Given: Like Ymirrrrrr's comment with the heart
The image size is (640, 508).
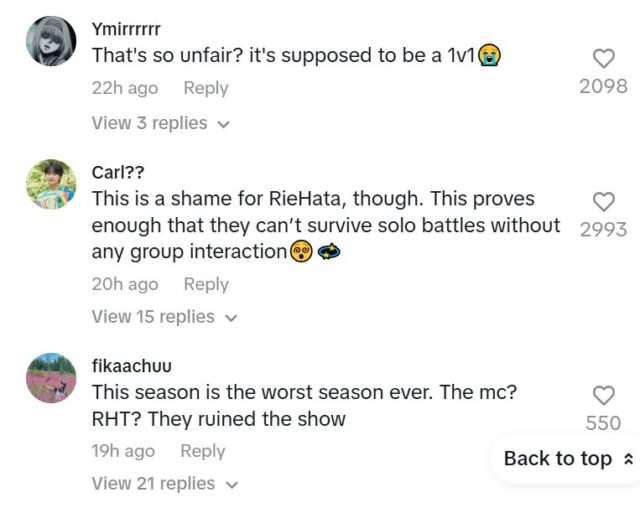Looking at the screenshot, I should pos(603,58).
